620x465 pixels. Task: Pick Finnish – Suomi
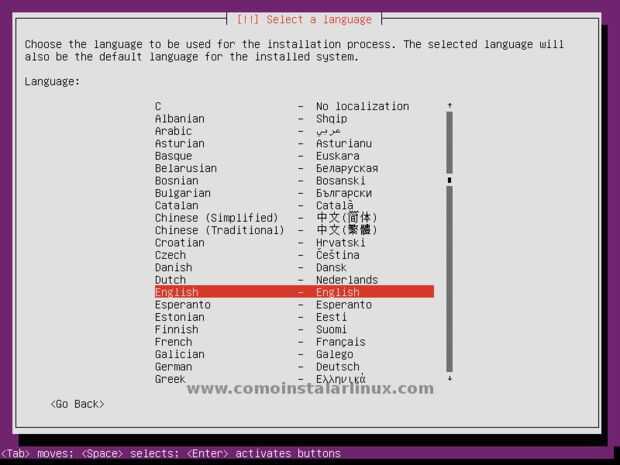[294, 329]
